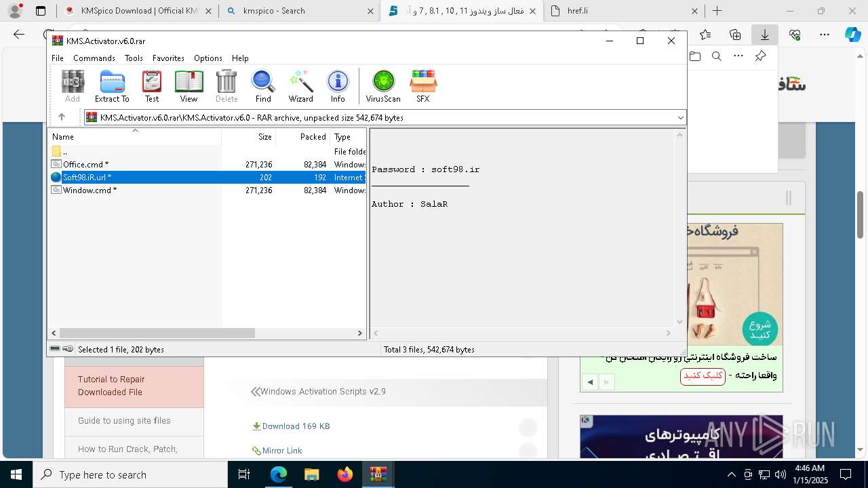Click WinRAR taskbar icon

378,474
